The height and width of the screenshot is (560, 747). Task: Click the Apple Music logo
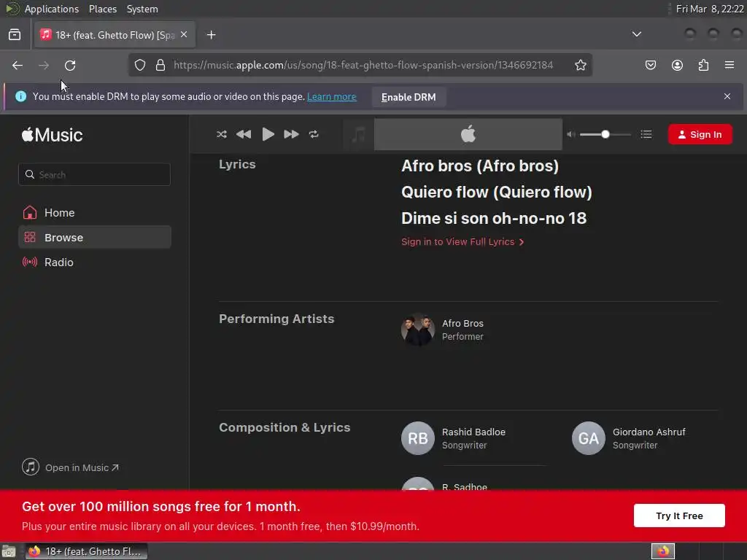tap(52, 135)
